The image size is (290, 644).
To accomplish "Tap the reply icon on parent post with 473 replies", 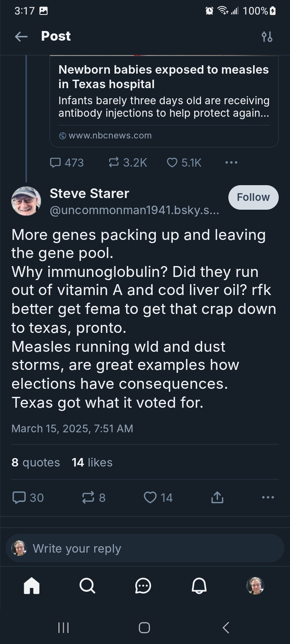I will point(55,163).
